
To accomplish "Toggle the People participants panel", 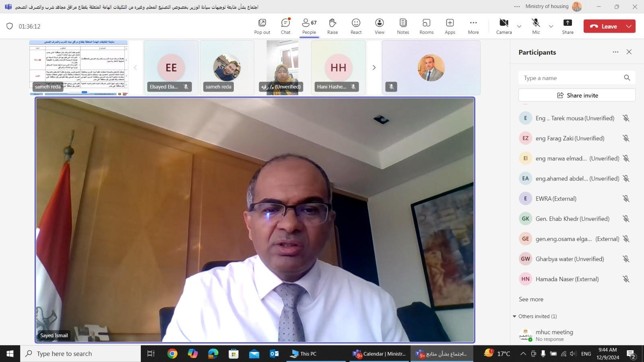I will point(309,26).
